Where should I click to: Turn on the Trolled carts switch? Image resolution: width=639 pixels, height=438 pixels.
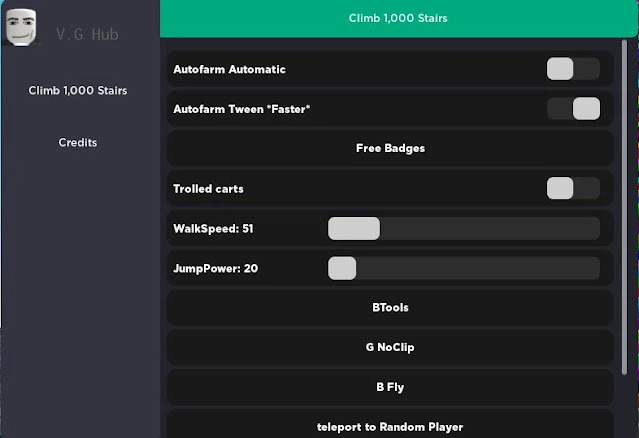pyautogui.click(x=573, y=188)
